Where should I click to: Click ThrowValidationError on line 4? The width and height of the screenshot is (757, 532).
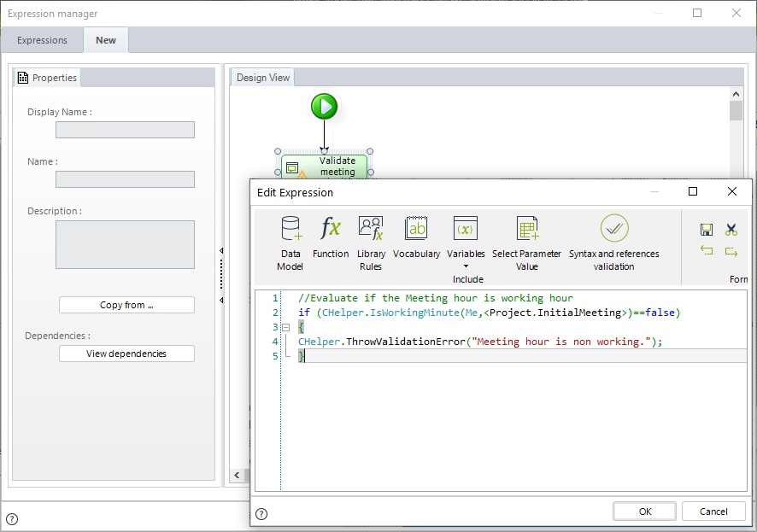coord(406,342)
